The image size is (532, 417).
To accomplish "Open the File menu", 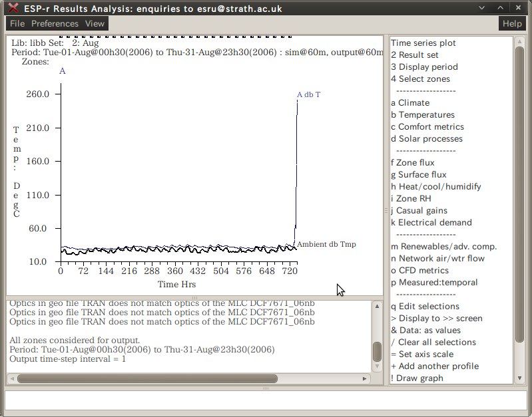I will point(17,23).
